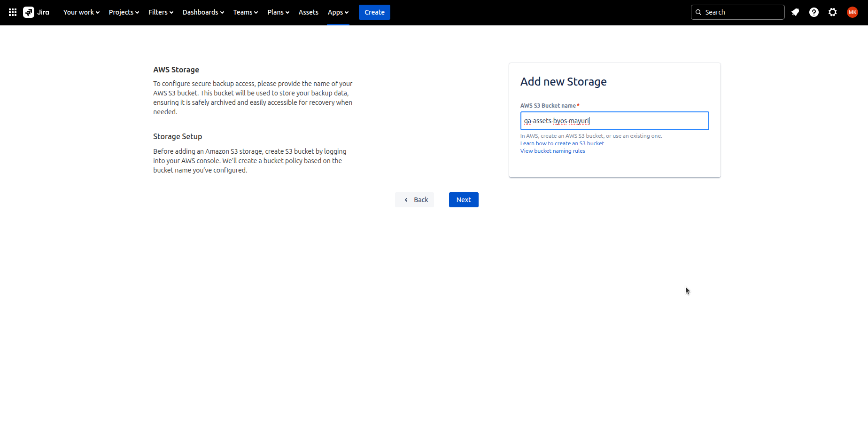868x448 pixels.
Task: Click the search magnifier icon
Action: click(x=698, y=12)
